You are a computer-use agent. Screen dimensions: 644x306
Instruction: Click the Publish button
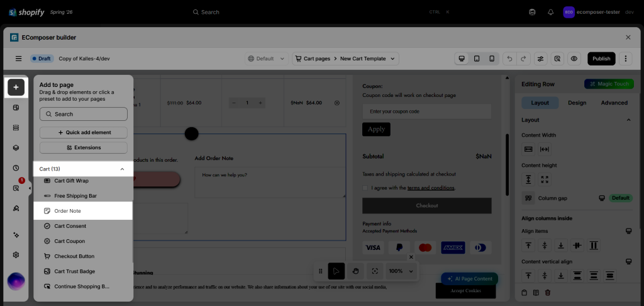tap(601, 59)
